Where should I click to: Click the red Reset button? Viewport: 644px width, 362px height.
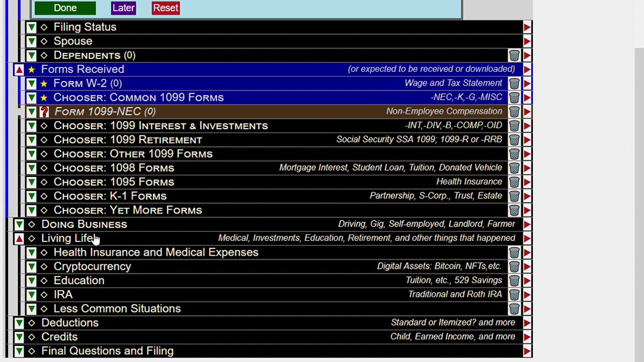coord(166,8)
